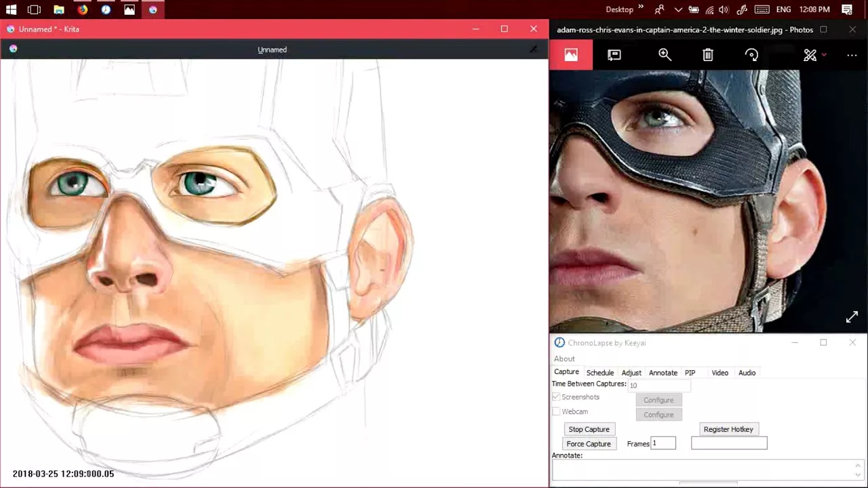Switch to Photos app on the taskbar
The image size is (868, 488).
pyautogui.click(x=130, y=9)
